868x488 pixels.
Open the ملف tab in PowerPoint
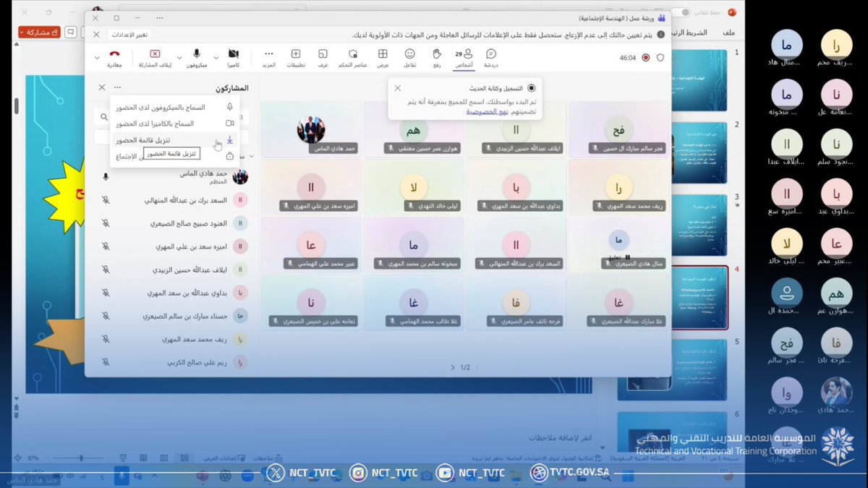click(x=728, y=33)
